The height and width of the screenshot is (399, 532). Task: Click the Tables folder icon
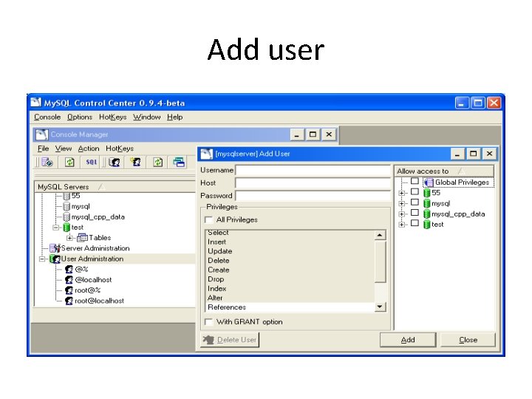pyautogui.click(x=82, y=237)
